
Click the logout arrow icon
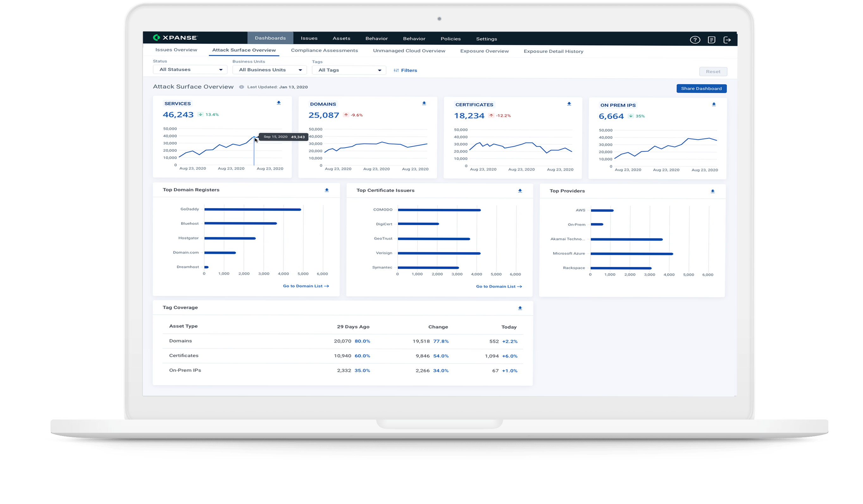[727, 40]
